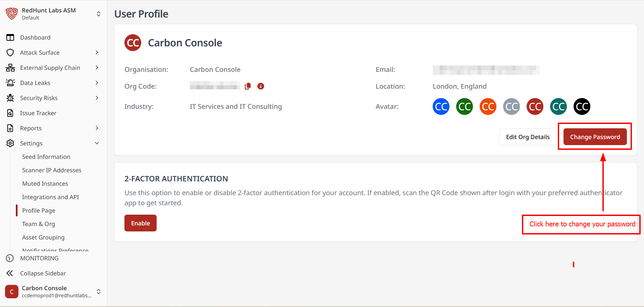Expand the Security Risks chevron

click(x=97, y=98)
